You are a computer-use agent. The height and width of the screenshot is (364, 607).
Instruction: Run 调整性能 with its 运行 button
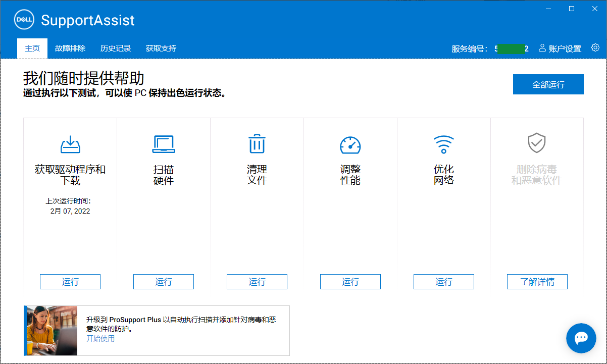coord(350,282)
